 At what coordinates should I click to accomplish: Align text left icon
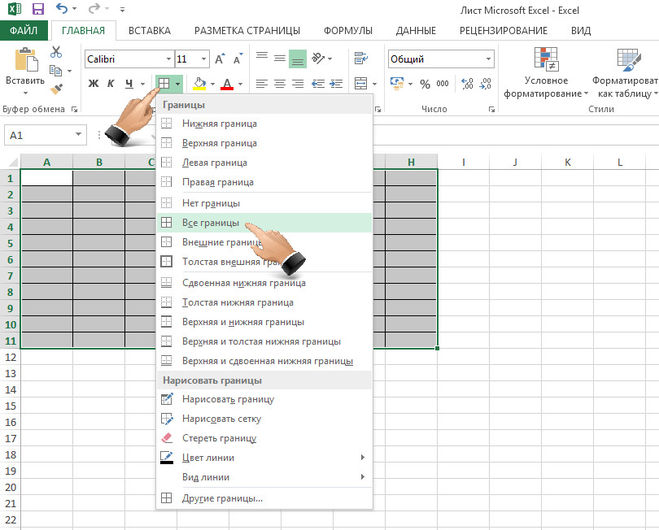262,84
